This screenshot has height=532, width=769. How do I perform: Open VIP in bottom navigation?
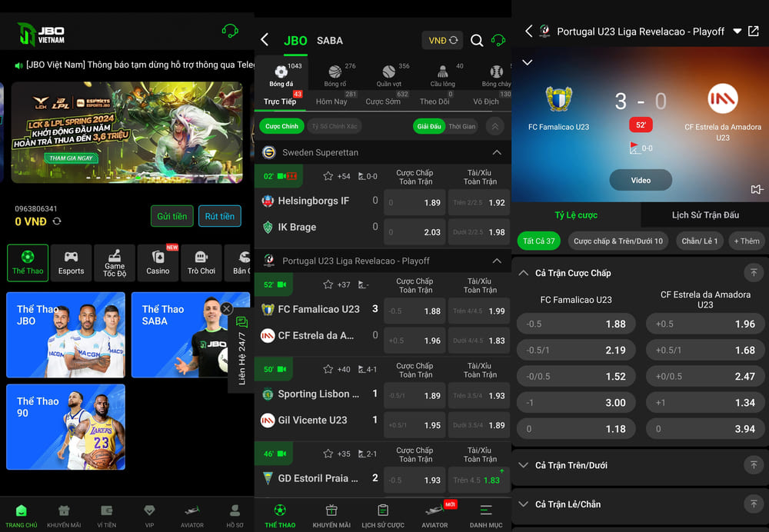(x=149, y=517)
